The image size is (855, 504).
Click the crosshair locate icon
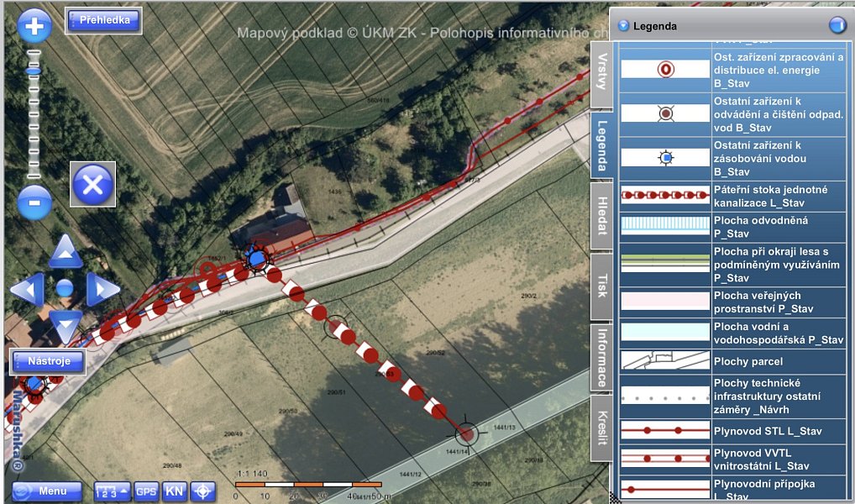point(203,491)
